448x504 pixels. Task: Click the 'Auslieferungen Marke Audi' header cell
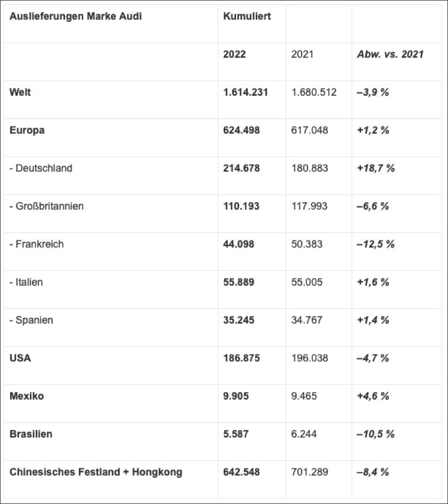[x=76, y=16]
